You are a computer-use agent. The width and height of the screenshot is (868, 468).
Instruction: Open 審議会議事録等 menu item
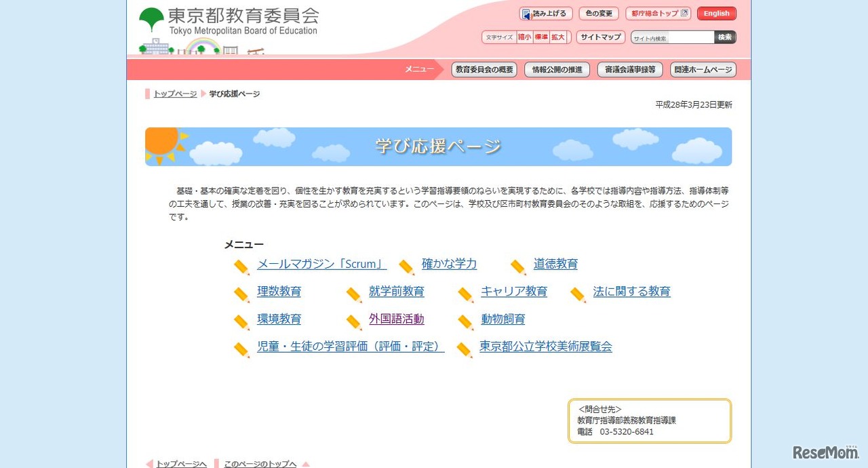pyautogui.click(x=630, y=69)
